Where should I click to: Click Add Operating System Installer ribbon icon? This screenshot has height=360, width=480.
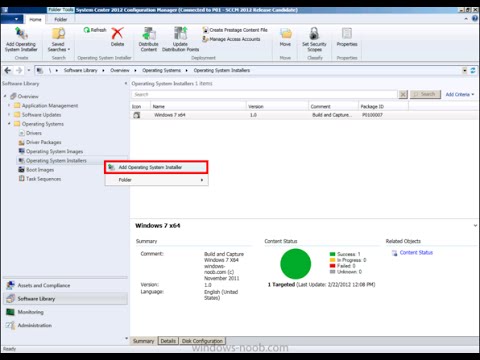(x=21, y=39)
